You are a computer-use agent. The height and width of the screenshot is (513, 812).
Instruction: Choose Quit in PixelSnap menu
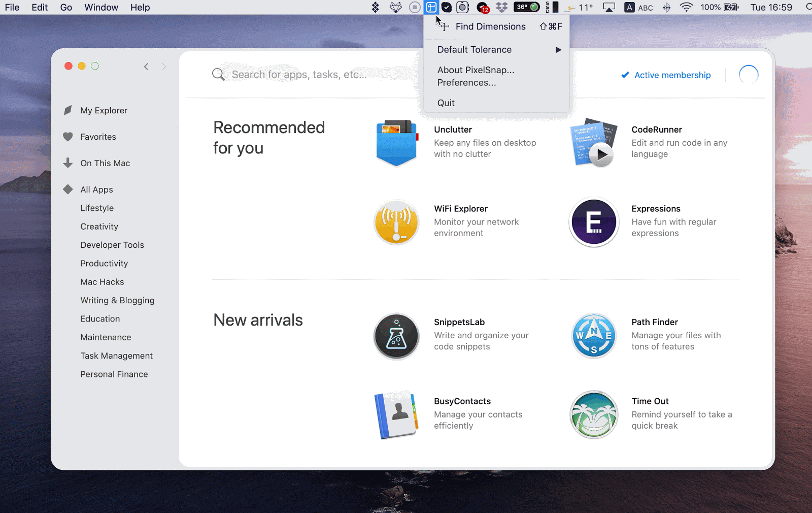coord(496,103)
